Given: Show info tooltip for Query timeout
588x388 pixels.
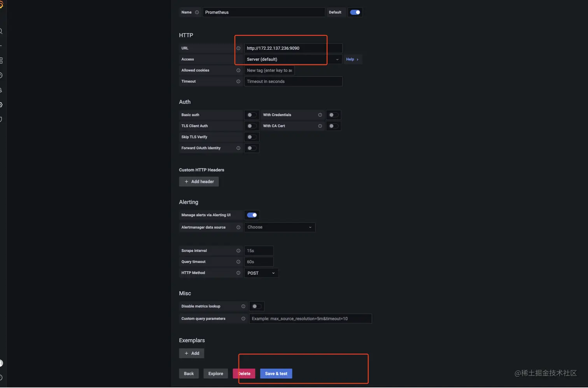Looking at the screenshot, I should point(238,262).
